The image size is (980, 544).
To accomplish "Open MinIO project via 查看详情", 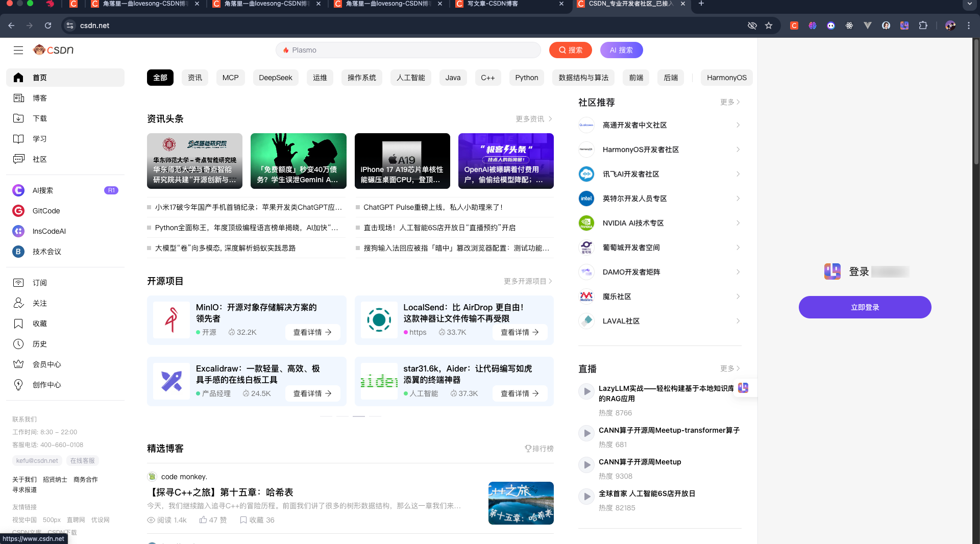I will click(312, 332).
